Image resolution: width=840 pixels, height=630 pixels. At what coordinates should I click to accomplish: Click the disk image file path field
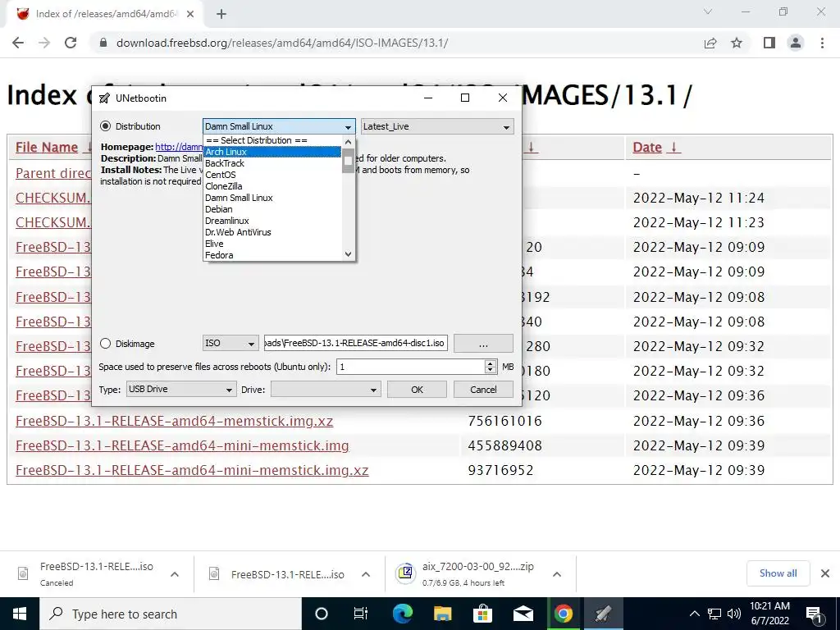[x=356, y=344]
